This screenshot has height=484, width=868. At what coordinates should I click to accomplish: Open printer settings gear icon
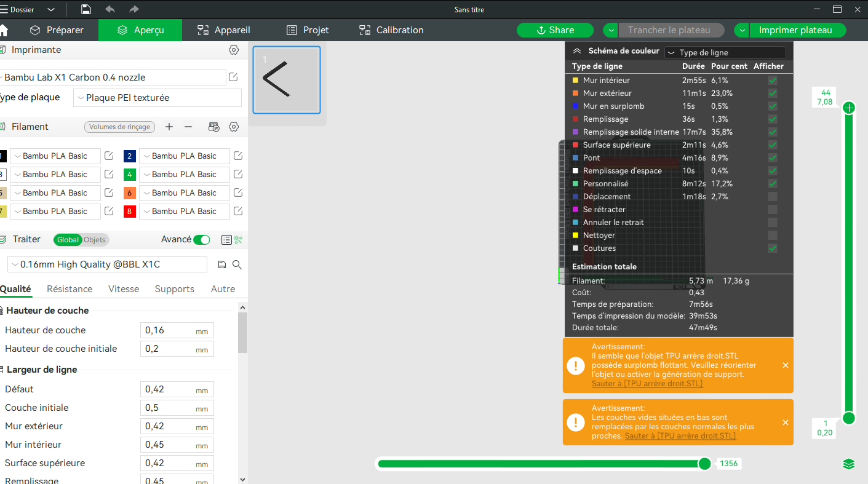pyautogui.click(x=234, y=50)
